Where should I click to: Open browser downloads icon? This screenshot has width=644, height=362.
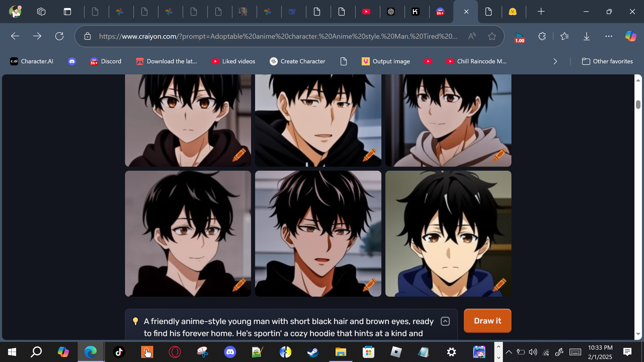(586, 36)
